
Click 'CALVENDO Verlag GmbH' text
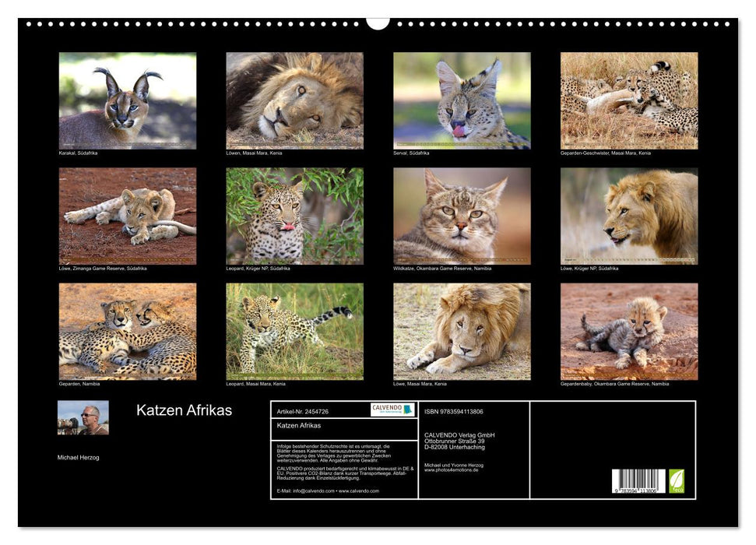coord(459,435)
